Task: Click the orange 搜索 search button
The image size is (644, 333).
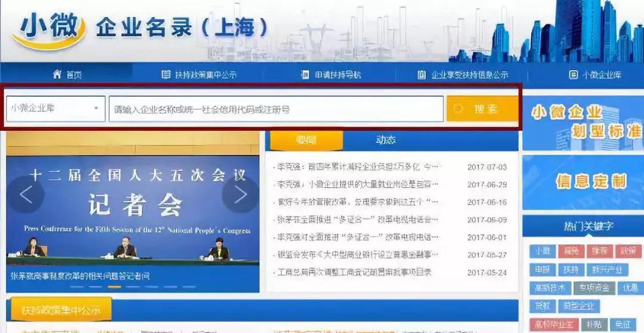Action: tap(482, 109)
